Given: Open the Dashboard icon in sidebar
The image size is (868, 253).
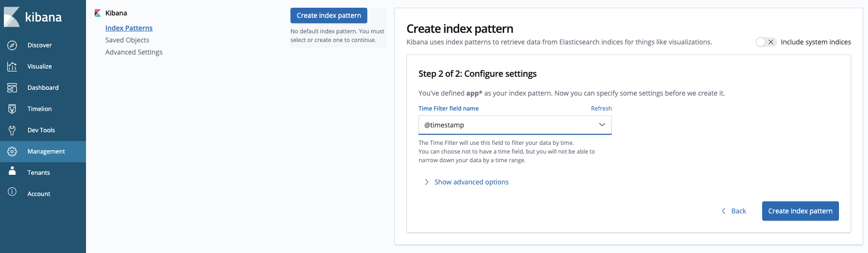Looking at the screenshot, I should coord(12,88).
